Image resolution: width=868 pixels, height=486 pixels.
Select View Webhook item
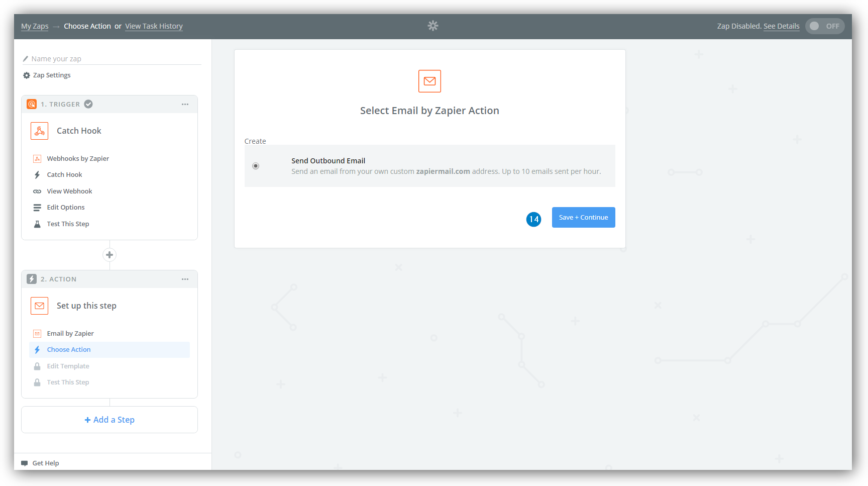[69, 191]
